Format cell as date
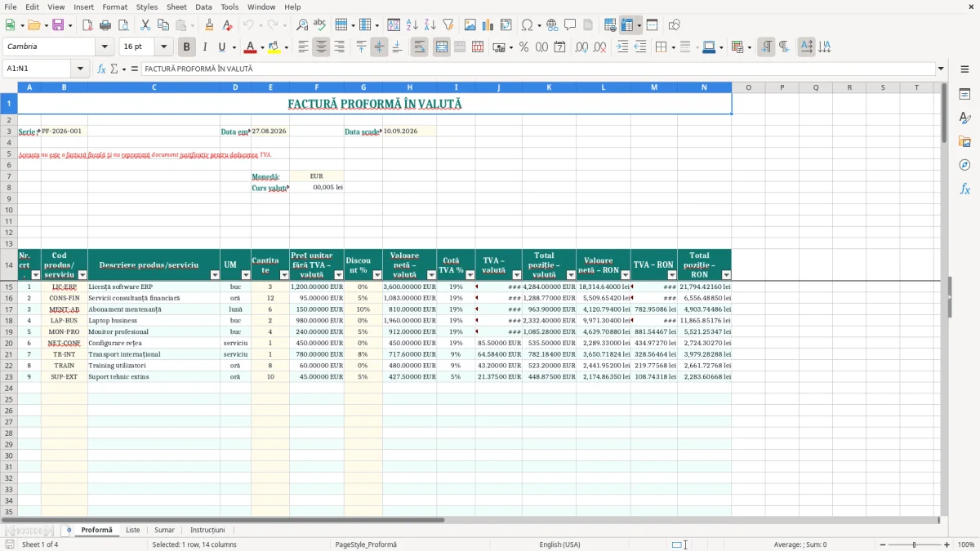This screenshot has width=980, height=551. pos(559,47)
